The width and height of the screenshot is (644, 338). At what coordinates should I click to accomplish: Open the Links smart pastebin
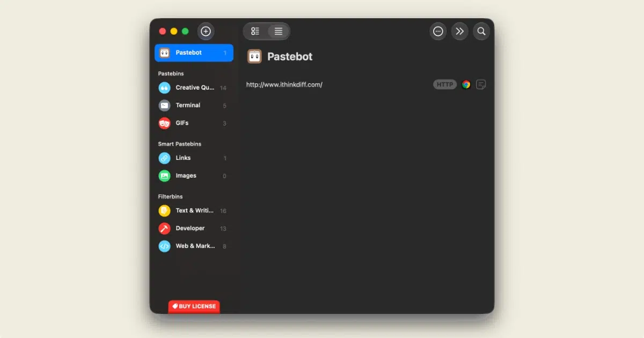[194, 158]
